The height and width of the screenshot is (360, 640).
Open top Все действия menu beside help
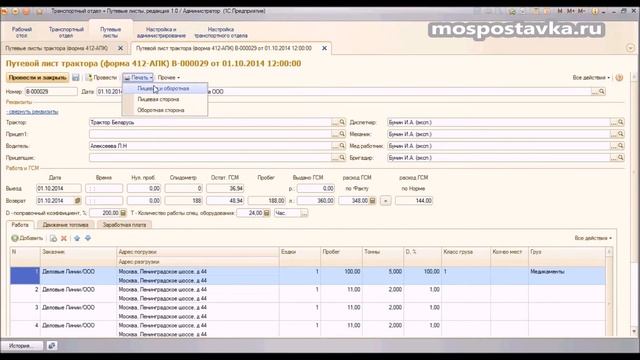(591, 78)
